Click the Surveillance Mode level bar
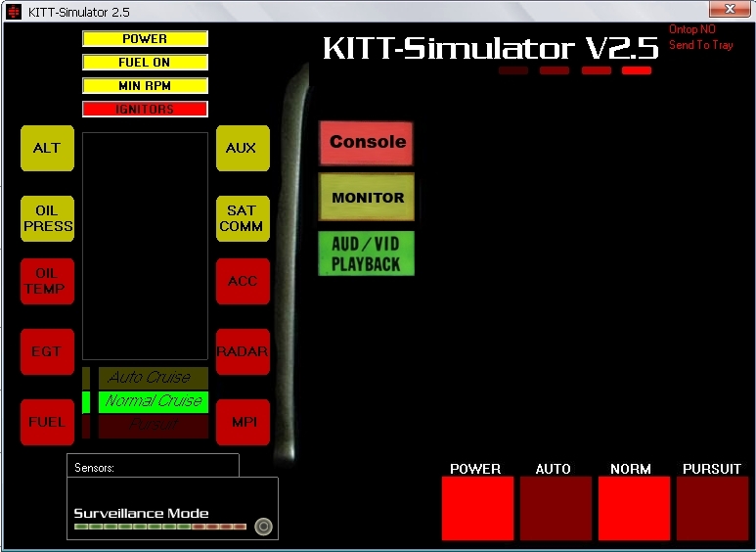The width and height of the screenshot is (756, 552). 160,527
